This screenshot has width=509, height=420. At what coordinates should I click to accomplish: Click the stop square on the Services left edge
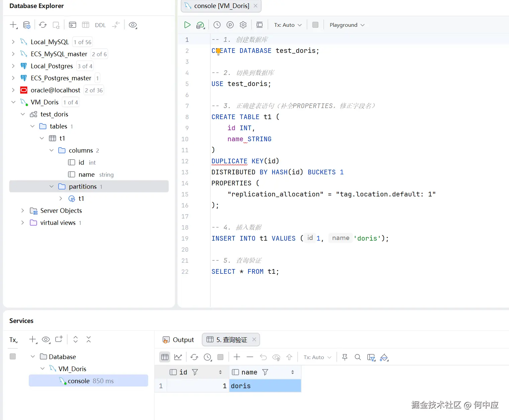point(13,356)
